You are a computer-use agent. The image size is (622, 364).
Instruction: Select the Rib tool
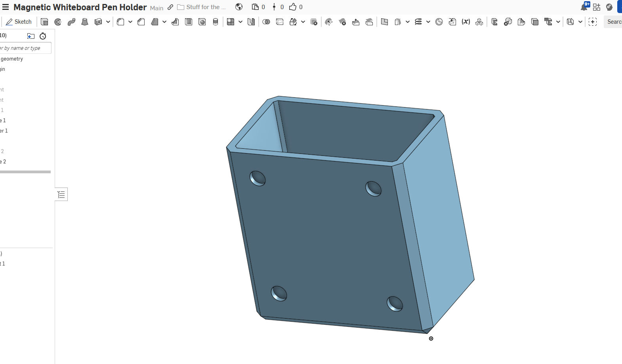tap(175, 22)
